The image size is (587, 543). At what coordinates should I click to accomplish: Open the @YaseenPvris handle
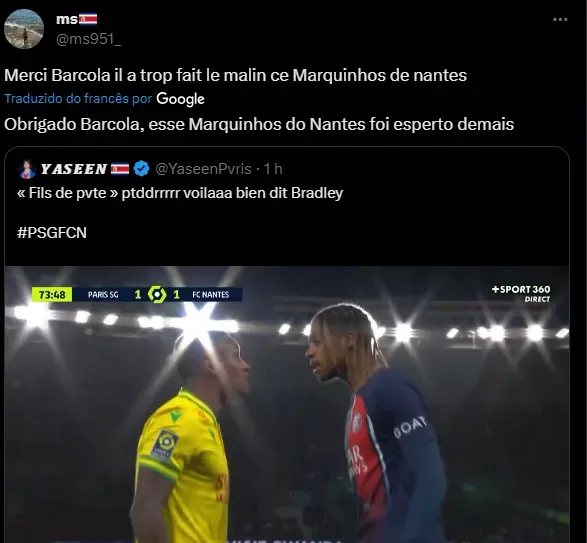click(203, 169)
